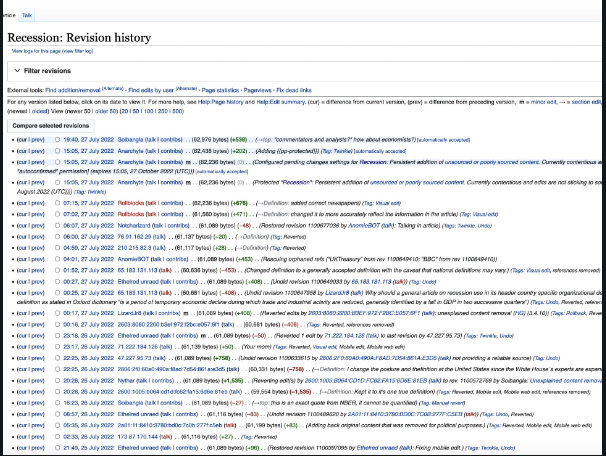Open Find edits by user tool

coord(151,90)
